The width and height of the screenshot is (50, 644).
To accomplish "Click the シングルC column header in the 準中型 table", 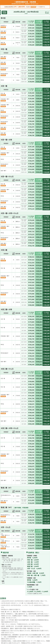I will click(x=46, y=22).
